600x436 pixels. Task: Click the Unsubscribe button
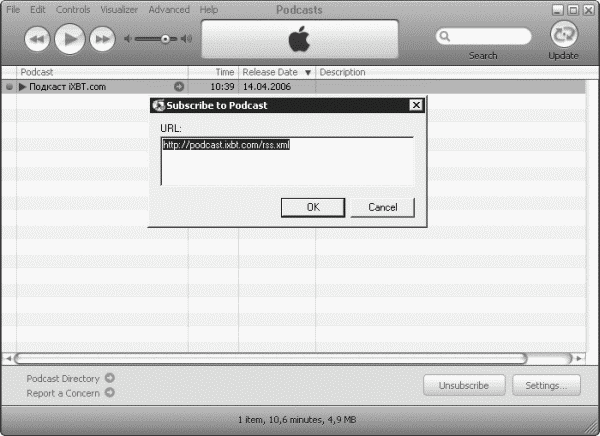coord(464,385)
